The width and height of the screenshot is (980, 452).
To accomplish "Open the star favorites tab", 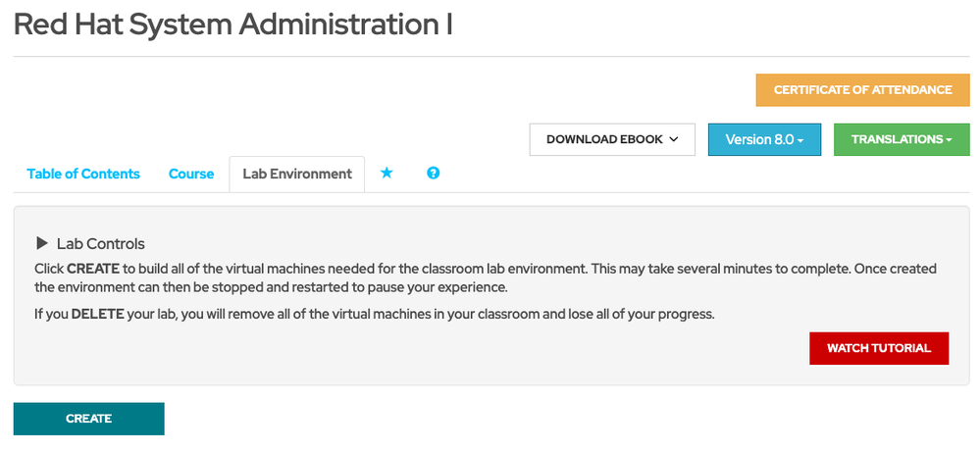I will pyautogui.click(x=387, y=174).
